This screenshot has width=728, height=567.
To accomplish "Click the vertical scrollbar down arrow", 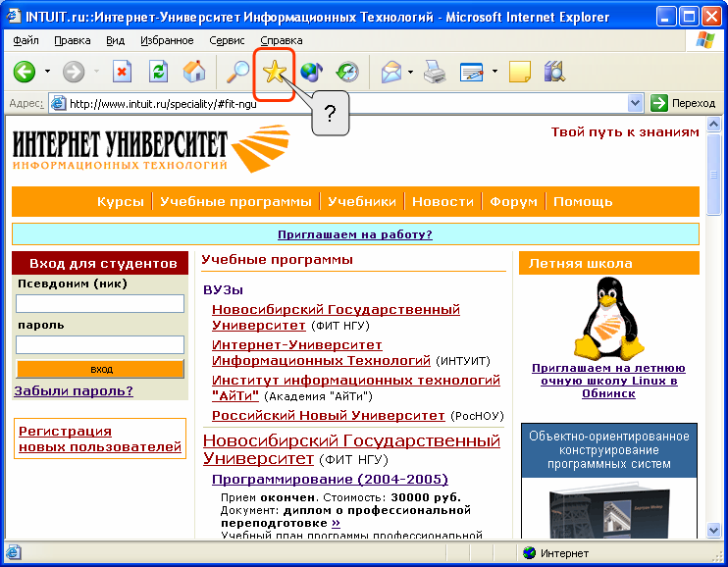I will point(713,530).
